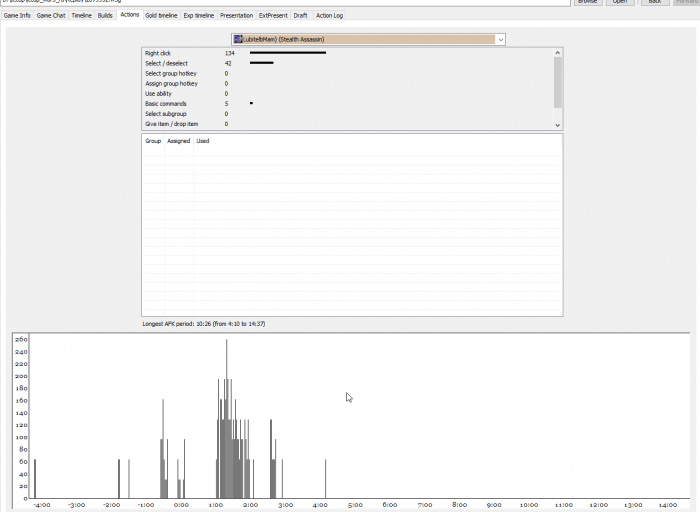The width and height of the screenshot is (700, 512).
Task: Open the ExtPresent tab
Action: [x=273, y=16]
